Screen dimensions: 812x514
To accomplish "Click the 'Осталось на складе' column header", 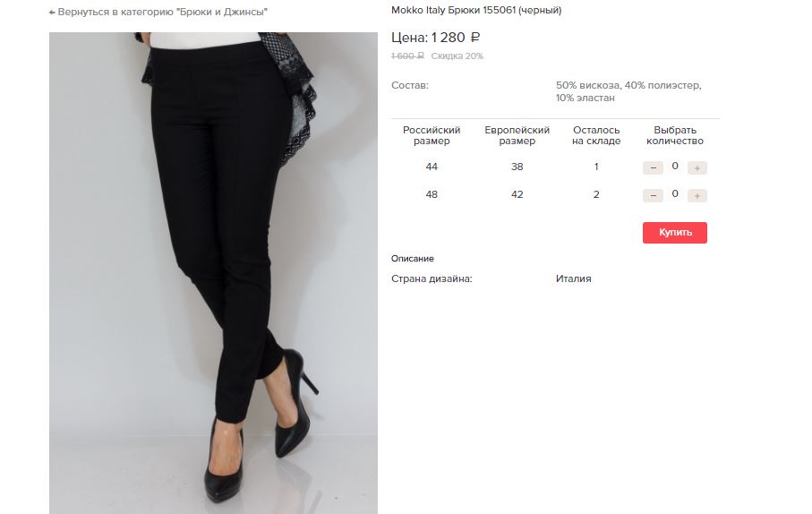I will pyautogui.click(x=596, y=135).
